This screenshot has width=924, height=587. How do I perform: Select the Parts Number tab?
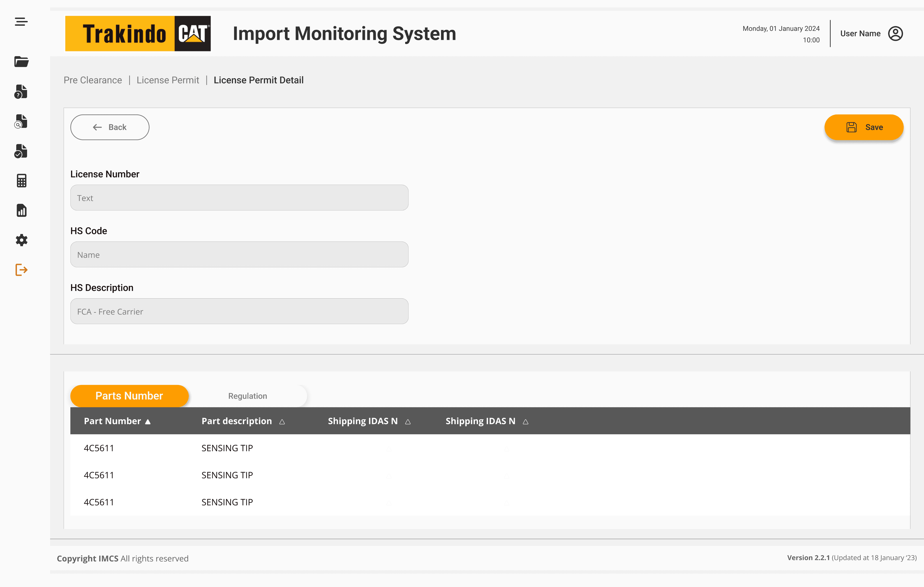click(129, 396)
